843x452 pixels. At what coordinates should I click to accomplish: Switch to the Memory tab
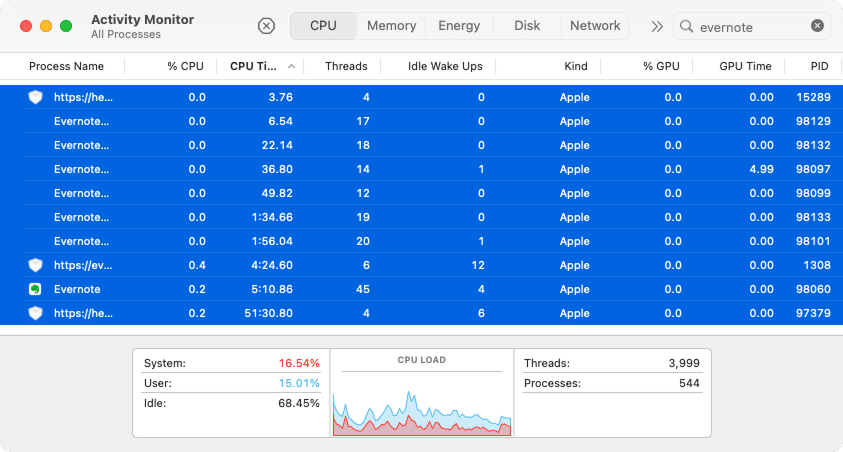[x=391, y=26]
